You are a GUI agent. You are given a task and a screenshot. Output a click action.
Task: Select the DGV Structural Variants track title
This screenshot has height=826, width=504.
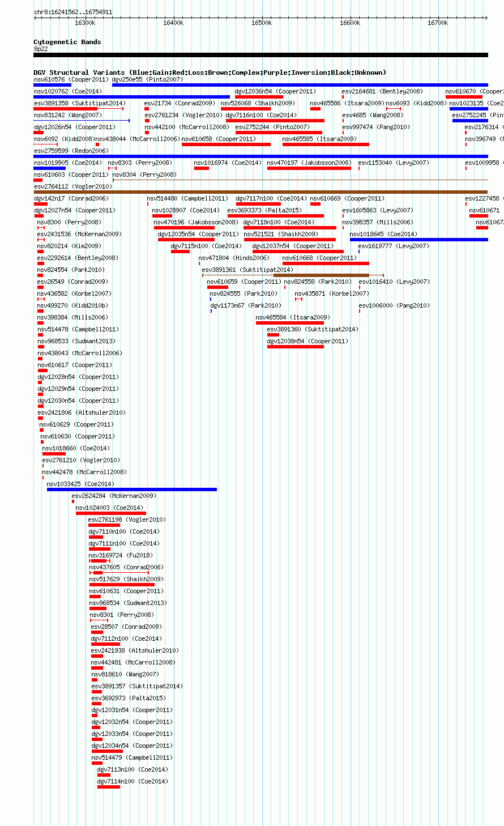pos(210,73)
